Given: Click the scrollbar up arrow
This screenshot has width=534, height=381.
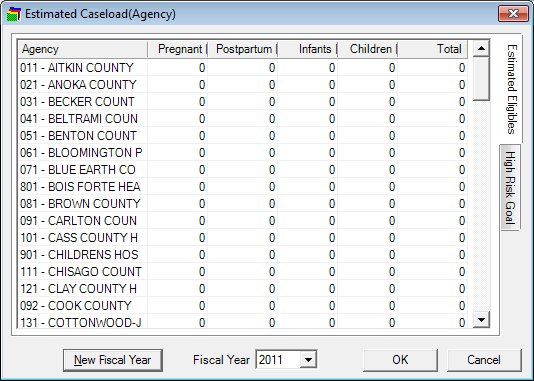Looking at the screenshot, I should (481, 48).
